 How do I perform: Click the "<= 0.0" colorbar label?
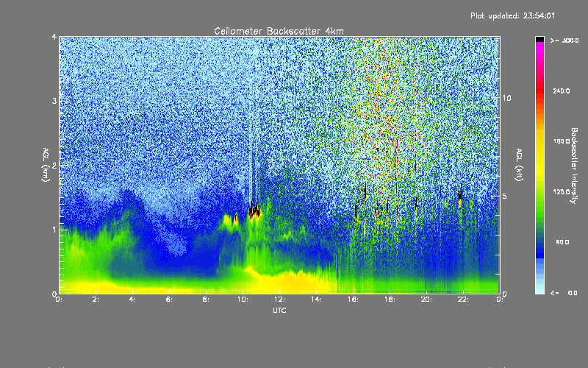564,293
